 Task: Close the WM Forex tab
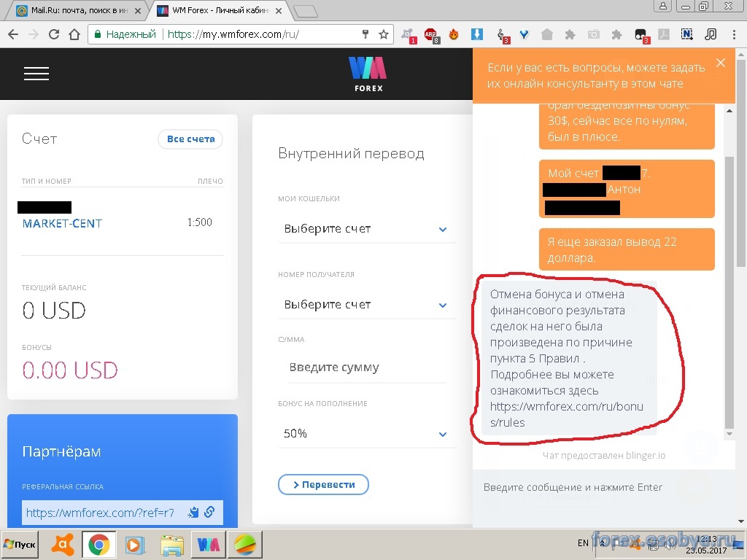click(279, 10)
